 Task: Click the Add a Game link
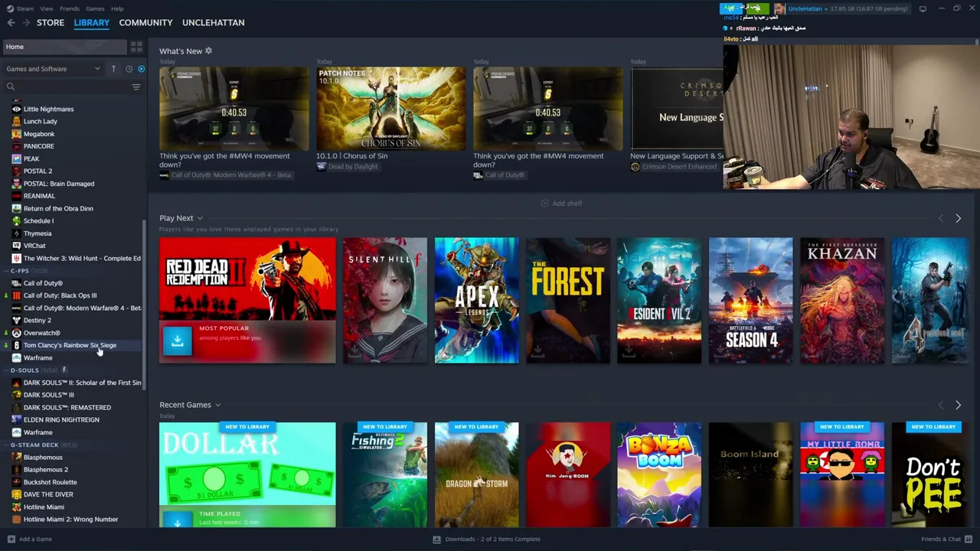coord(35,539)
